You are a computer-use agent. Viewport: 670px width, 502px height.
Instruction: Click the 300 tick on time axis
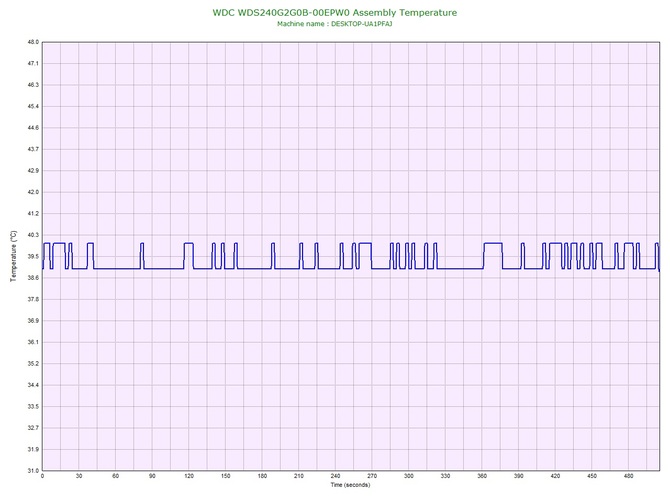(x=409, y=476)
